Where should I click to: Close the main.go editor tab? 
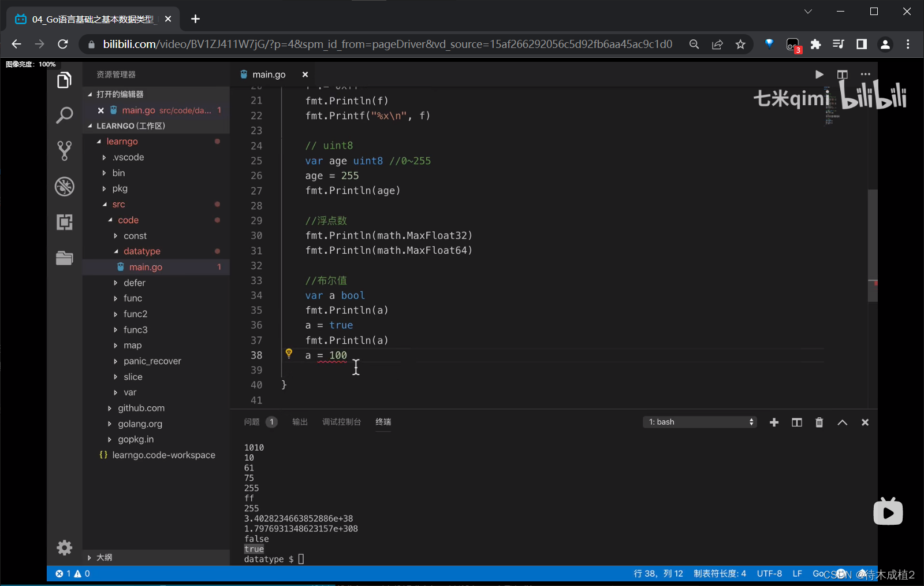[305, 75]
